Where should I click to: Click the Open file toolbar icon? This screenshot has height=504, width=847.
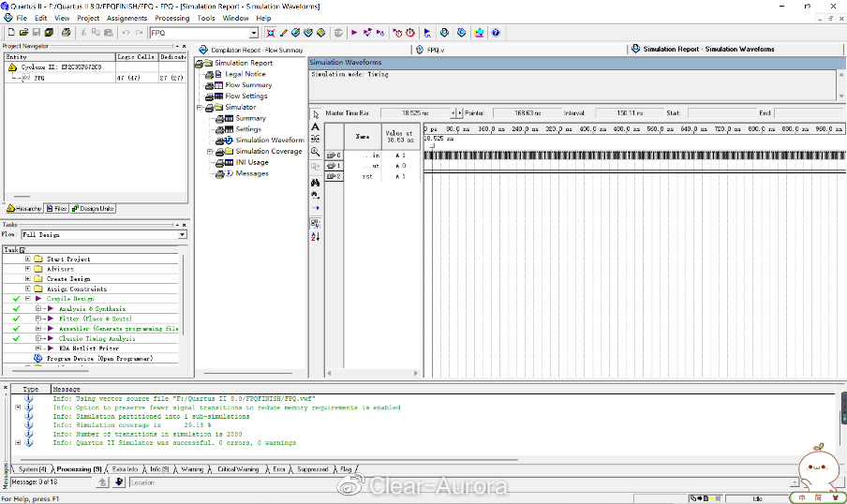(x=23, y=33)
